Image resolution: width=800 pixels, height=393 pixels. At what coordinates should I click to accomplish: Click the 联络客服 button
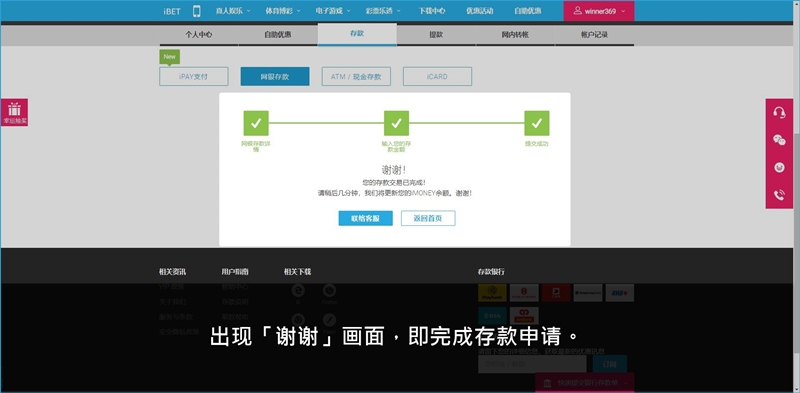366,218
